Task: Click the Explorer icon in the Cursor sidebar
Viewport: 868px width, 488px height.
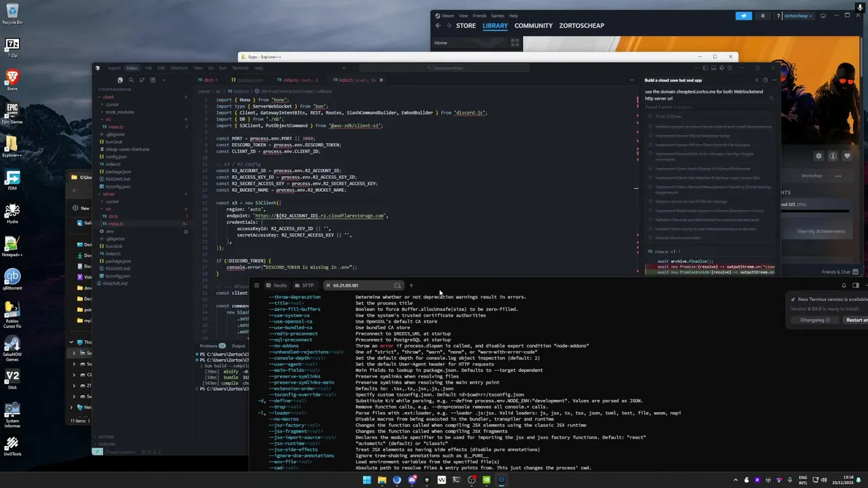Action: pos(120,80)
